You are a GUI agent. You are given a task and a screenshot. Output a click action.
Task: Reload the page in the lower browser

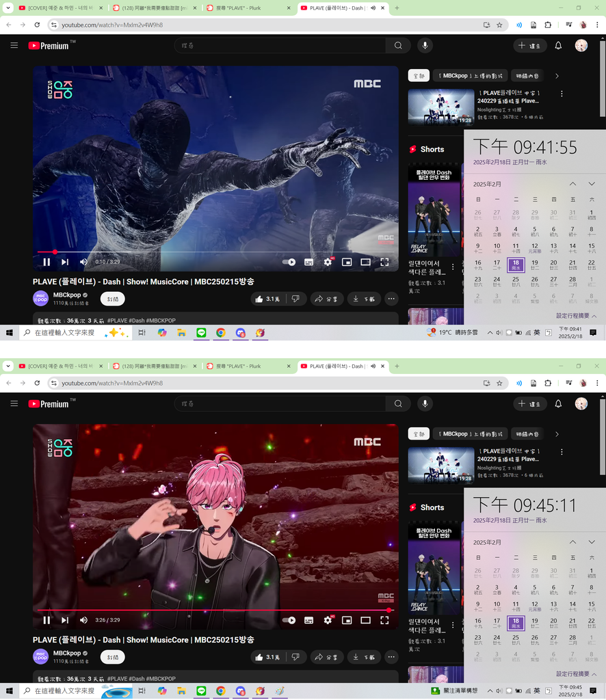(37, 383)
